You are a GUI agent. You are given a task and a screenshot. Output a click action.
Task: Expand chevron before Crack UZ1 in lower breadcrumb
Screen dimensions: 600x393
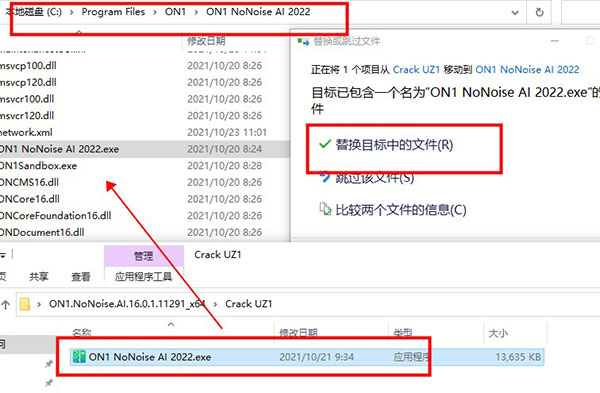(215, 305)
